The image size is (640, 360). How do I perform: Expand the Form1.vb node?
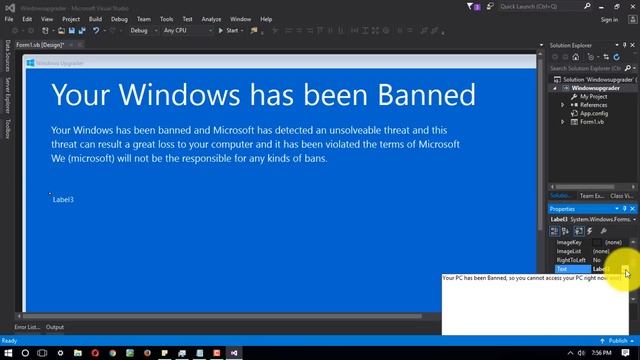point(562,122)
